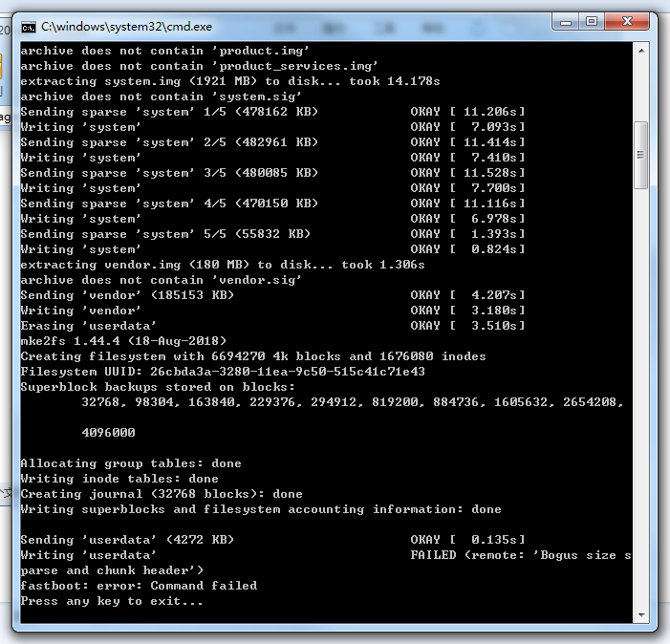Image resolution: width=670 pixels, height=644 pixels.
Task: Click 'Creating journal (32768 blocks): done' line
Action: coord(162,494)
